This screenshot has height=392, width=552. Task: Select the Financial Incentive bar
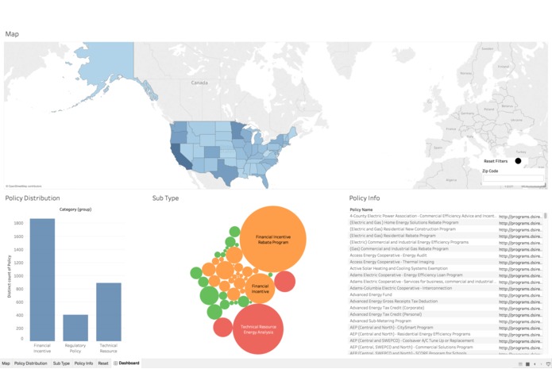coord(42,280)
